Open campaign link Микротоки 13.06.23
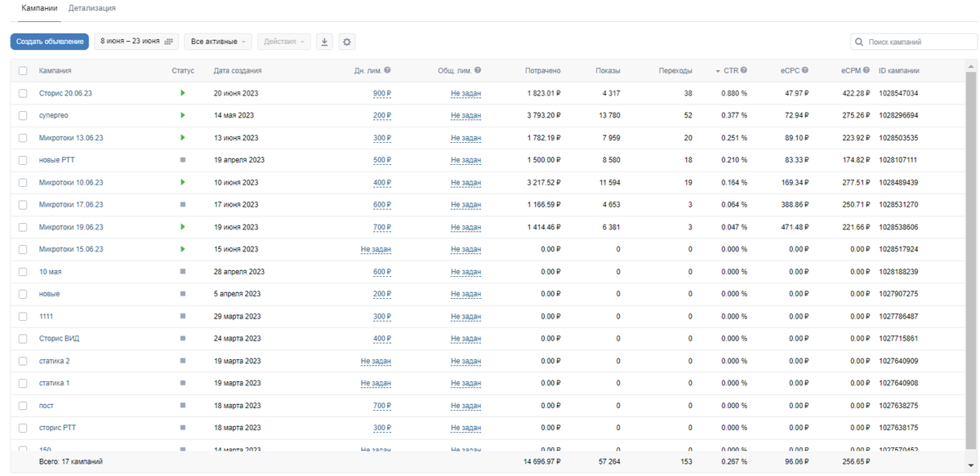Viewport: 980px width, 476px height. pyautogui.click(x=71, y=138)
